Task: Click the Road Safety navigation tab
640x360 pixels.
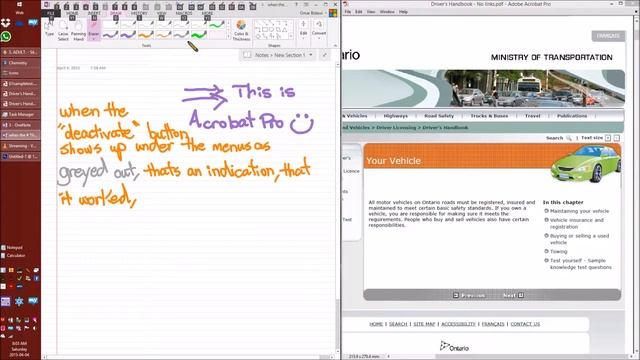Action: pos(439,116)
